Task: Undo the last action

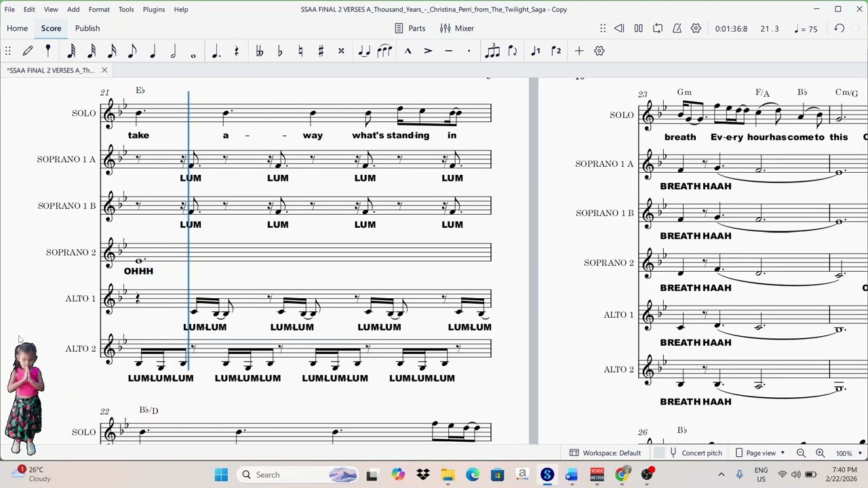Action: click(840, 28)
